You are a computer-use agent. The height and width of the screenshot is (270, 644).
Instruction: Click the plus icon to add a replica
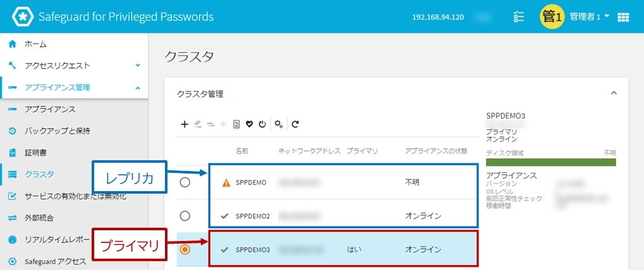pyautogui.click(x=185, y=124)
